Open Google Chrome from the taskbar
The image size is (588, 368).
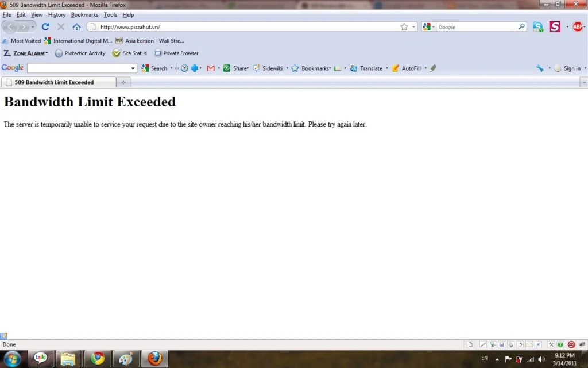coord(98,359)
